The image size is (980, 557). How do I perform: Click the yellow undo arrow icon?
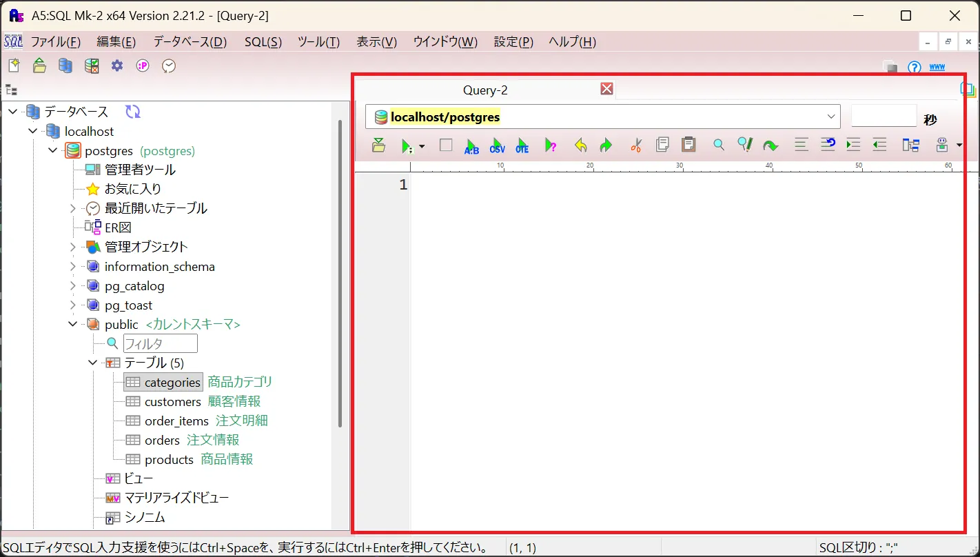click(580, 145)
